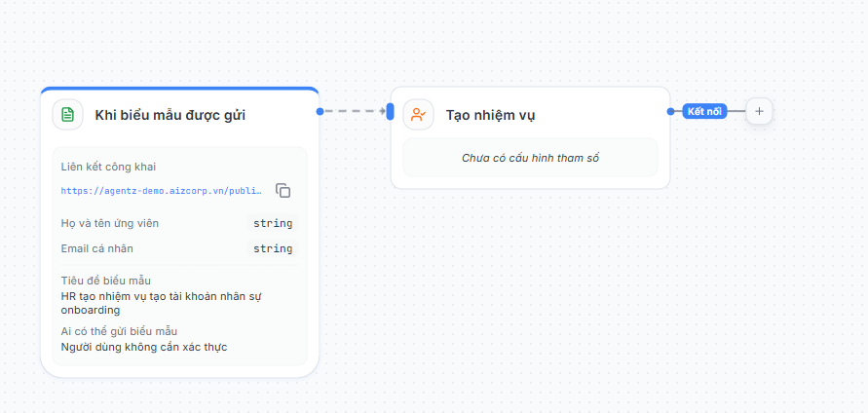The width and height of the screenshot is (868, 413).
Task: Click the Người dùng không cần xác thực setting
Action: pyautogui.click(x=144, y=347)
